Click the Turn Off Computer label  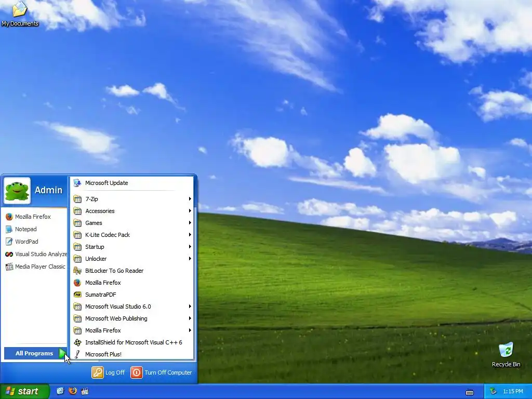168,373
